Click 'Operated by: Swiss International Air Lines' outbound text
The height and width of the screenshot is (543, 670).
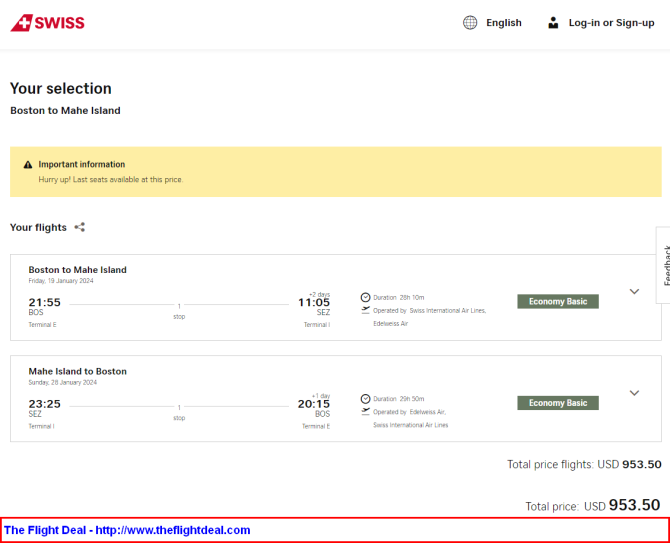pyautogui.click(x=429, y=311)
